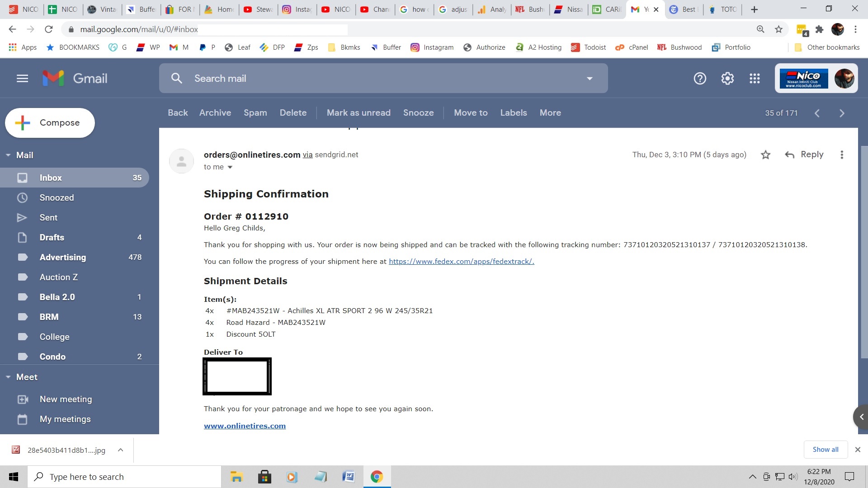868x488 pixels.
Task: Mark the message as unread
Action: [359, 113]
